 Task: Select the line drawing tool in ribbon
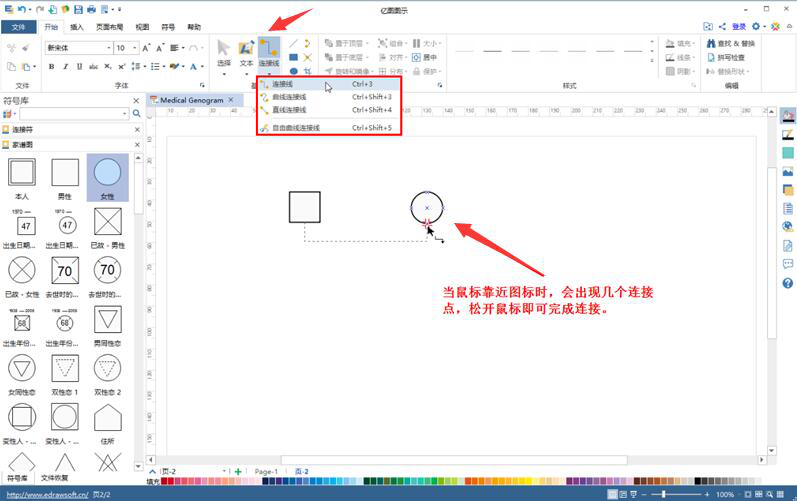293,44
